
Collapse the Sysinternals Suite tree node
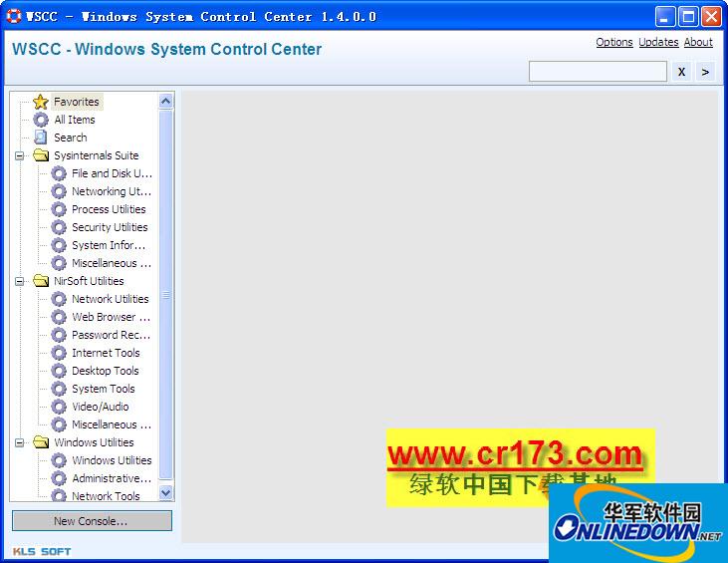(x=20, y=155)
